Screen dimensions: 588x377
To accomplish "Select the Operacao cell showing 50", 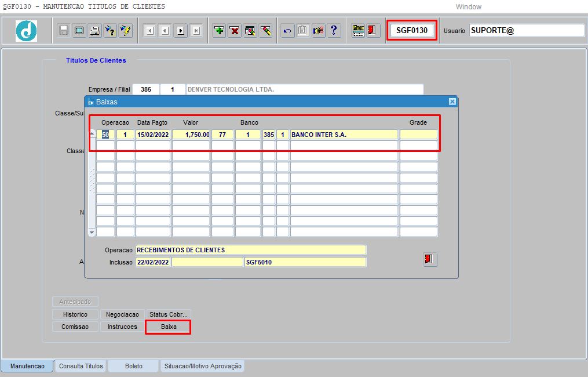I will point(105,135).
